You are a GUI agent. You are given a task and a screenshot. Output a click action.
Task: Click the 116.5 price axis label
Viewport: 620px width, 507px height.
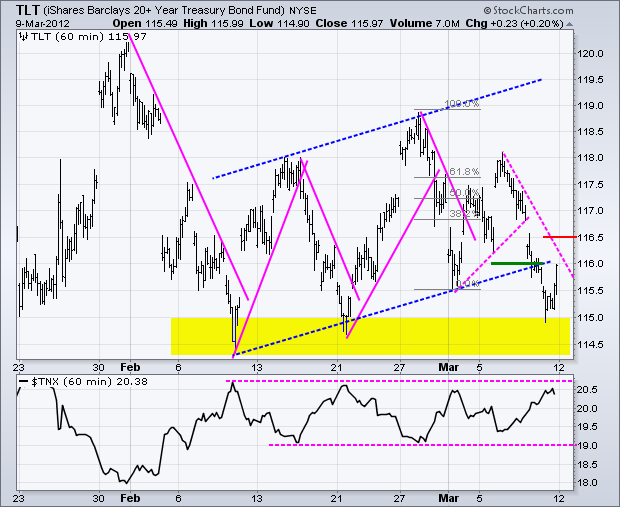tap(590, 237)
